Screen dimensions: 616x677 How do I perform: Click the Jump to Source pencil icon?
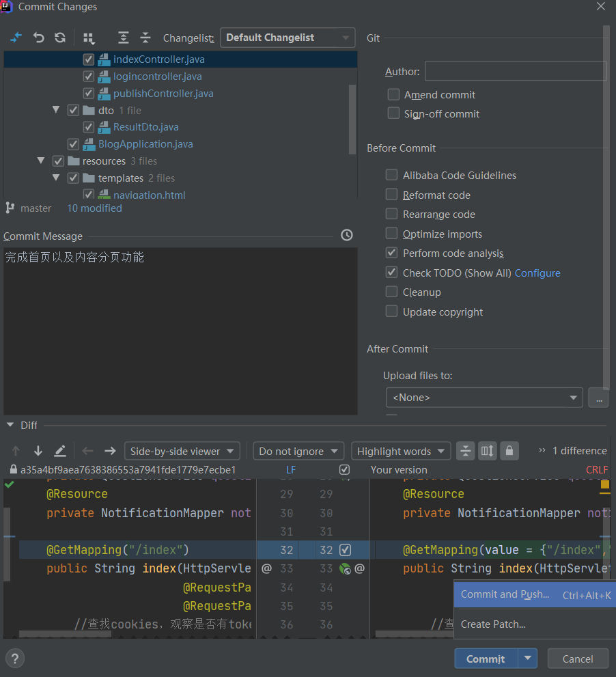tap(60, 451)
